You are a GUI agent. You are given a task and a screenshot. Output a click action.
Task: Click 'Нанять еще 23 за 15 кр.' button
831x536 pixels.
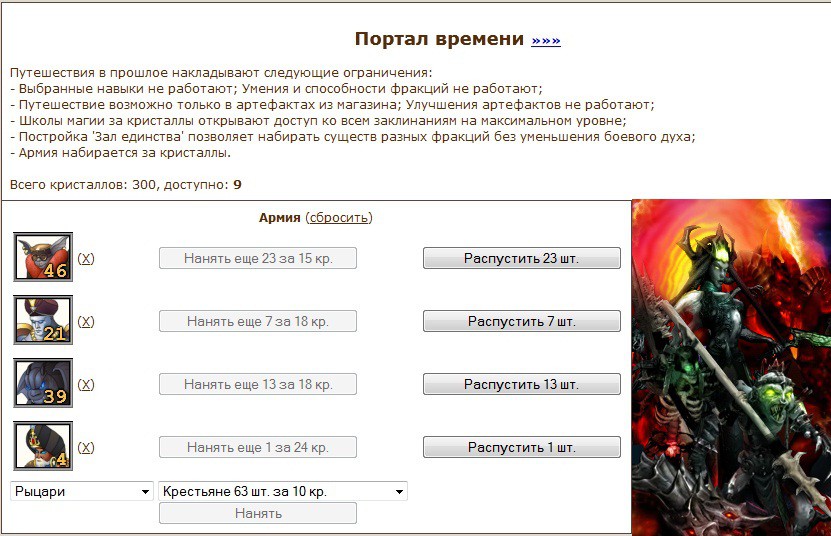pyautogui.click(x=258, y=258)
